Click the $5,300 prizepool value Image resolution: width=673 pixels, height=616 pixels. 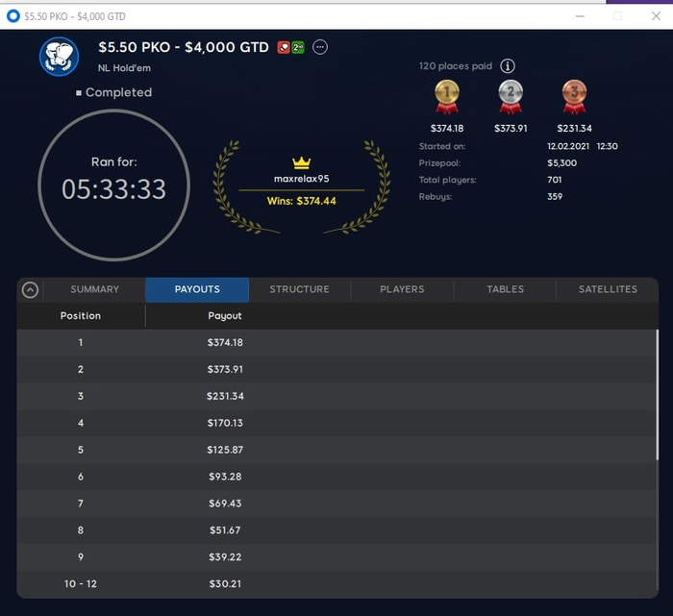click(x=561, y=163)
